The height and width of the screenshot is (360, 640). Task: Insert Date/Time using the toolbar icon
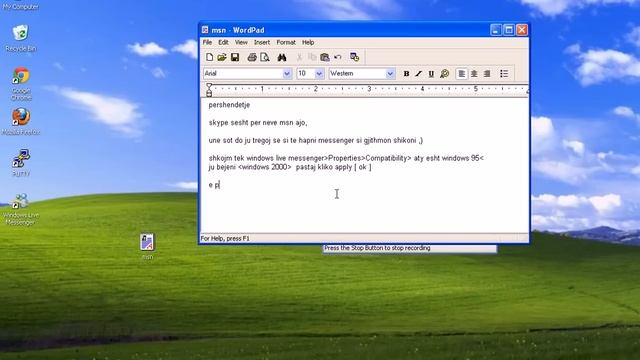click(x=354, y=58)
